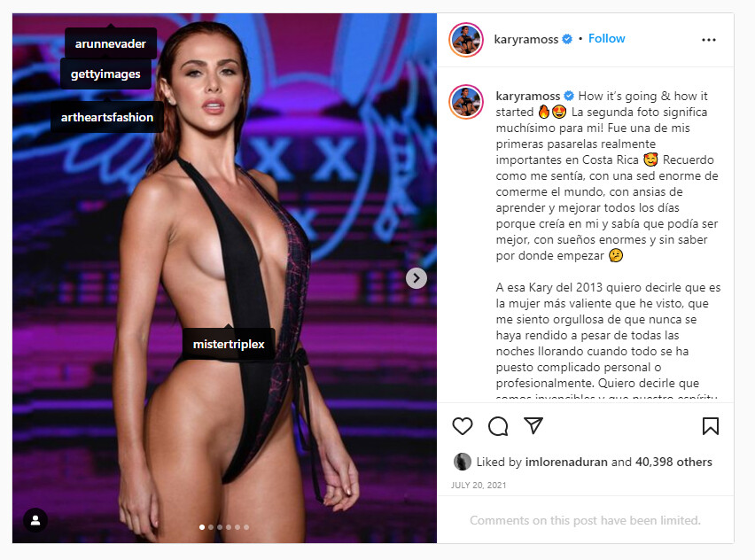Screen dimensions: 755x560
Task: Open karyramoss profile picture in header
Action: click(x=465, y=40)
